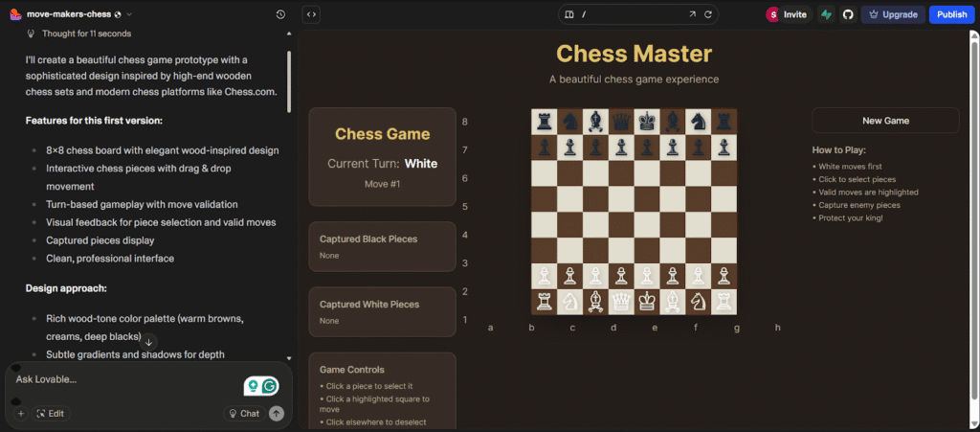Click the 'Captured pieces display' bullet
Image resolution: width=980 pixels, height=432 pixels.
100,240
